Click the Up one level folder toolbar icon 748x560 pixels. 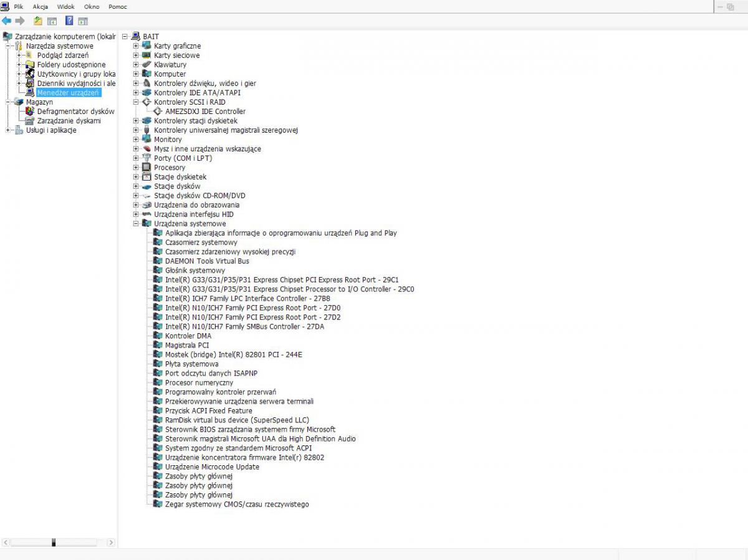pyautogui.click(x=38, y=21)
